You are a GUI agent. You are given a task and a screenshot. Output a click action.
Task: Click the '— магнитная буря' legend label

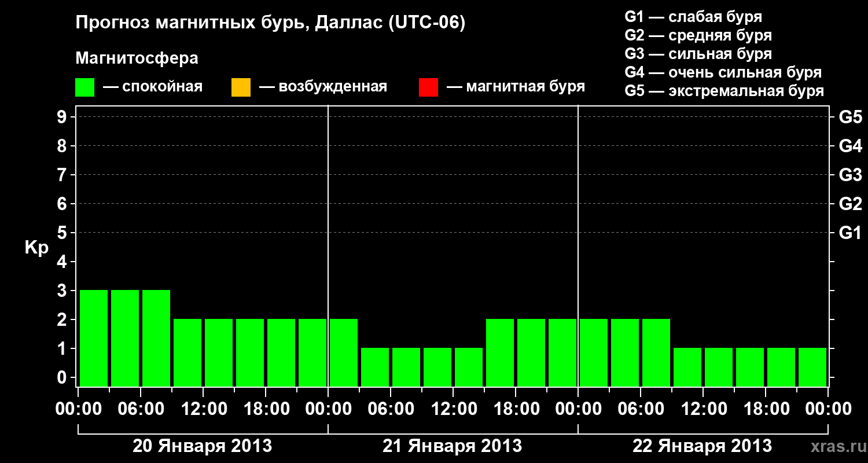516,87
